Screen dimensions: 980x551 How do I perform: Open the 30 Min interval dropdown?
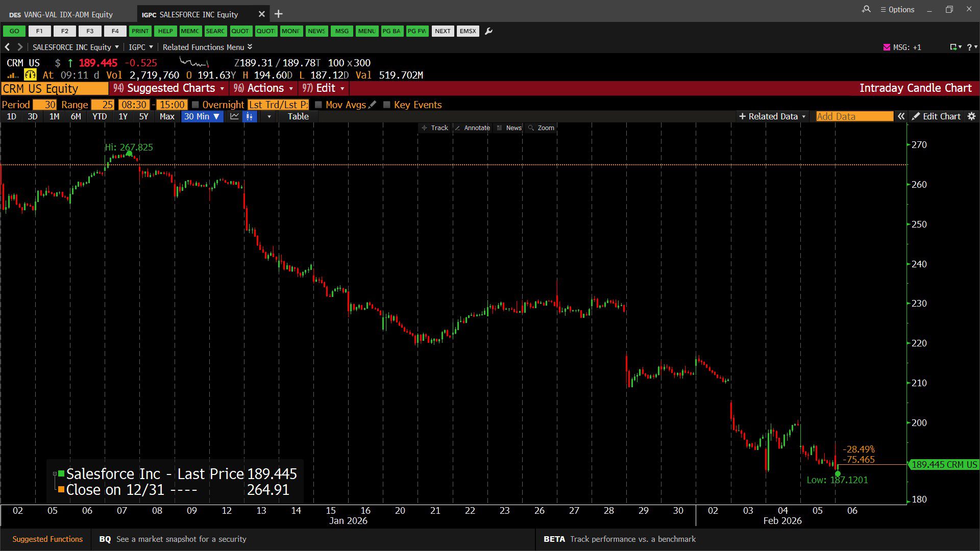pyautogui.click(x=202, y=116)
